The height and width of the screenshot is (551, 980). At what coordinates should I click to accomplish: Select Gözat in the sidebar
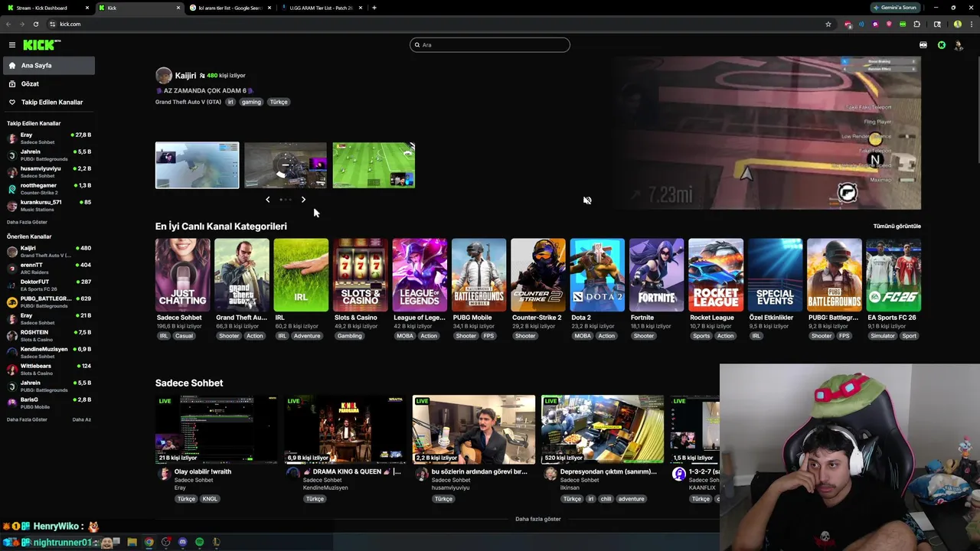47,83
